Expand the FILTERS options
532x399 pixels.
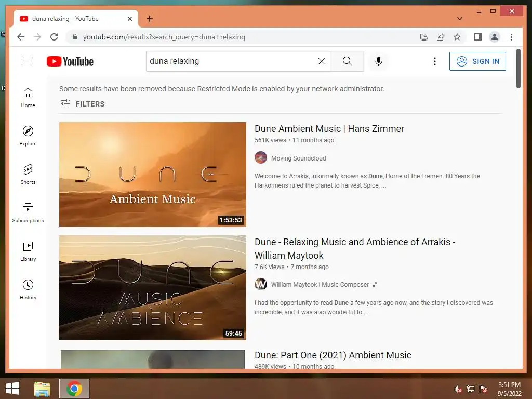pyautogui.click(x=83, y=104)
